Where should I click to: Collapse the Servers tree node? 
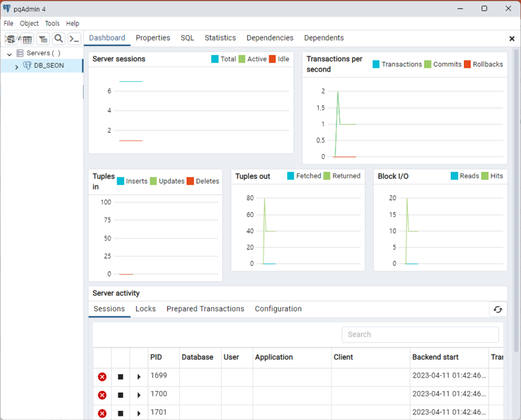(x=9, y=54)
